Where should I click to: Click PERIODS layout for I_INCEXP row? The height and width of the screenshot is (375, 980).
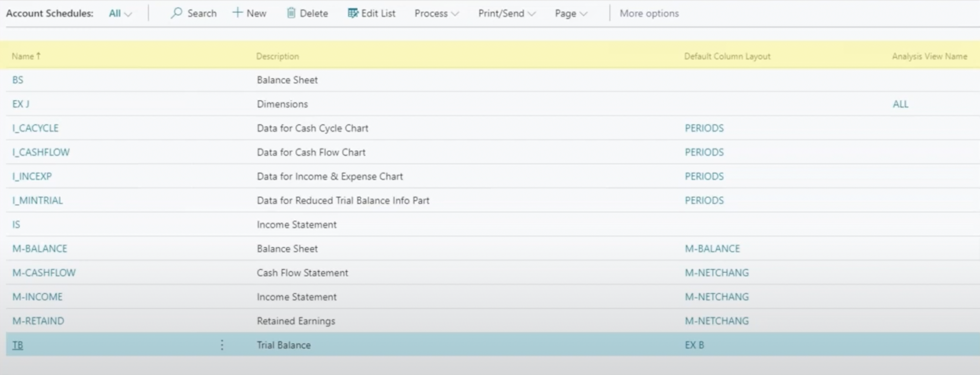[704, 176]
